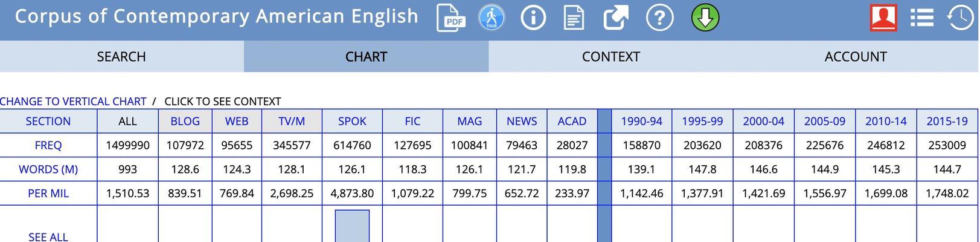Open the help question mark icon
Screen dimensions: 980x242
[659, 18]
